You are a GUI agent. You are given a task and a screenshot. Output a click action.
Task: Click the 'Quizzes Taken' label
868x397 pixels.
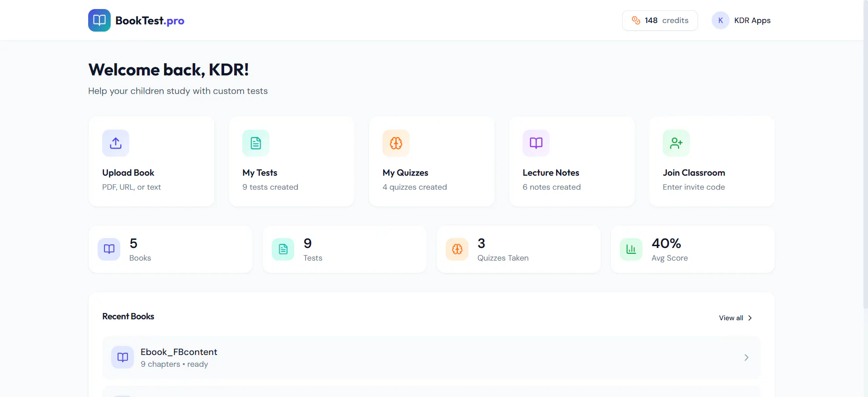click(503, 258)
